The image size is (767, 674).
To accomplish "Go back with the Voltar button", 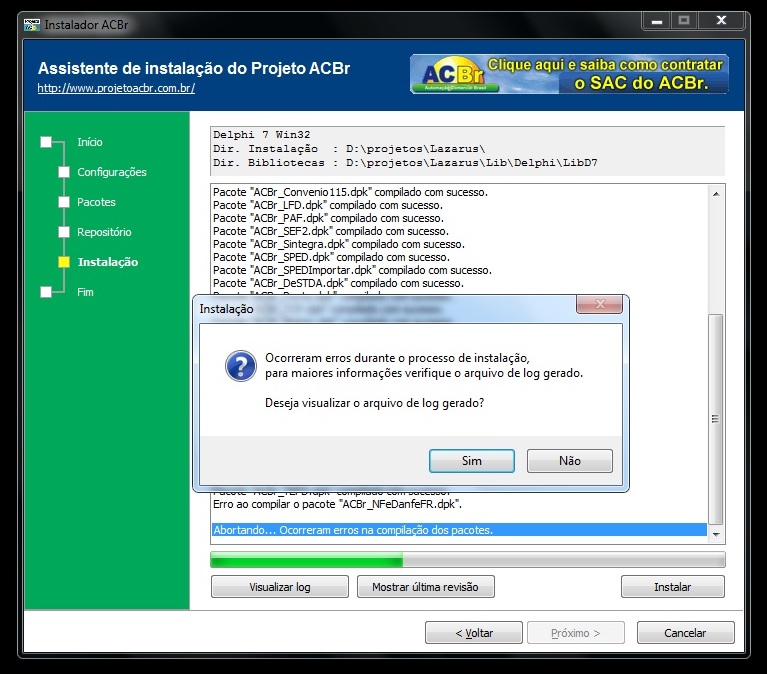I will click(x=474, y=633).
